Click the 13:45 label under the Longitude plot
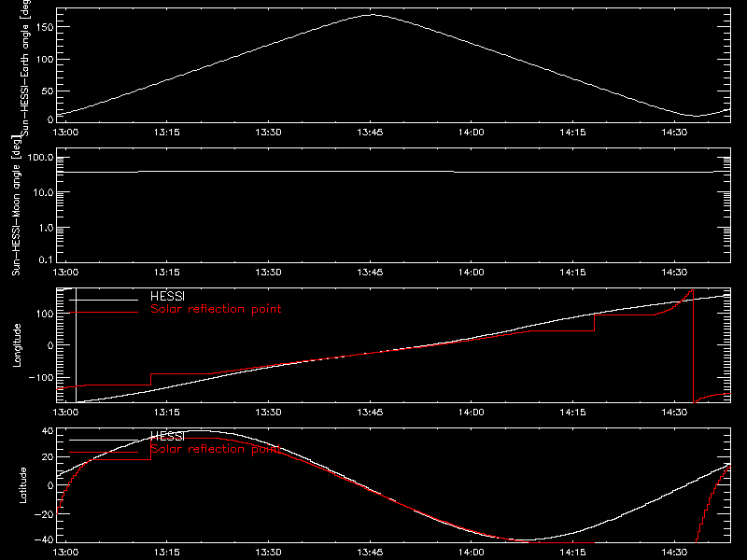This screenshot has width=747, height=560. tap(370, 412)
